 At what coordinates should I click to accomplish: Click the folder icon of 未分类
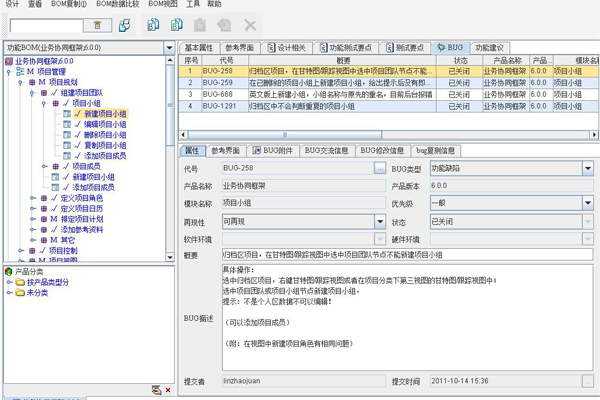[20, 293]
